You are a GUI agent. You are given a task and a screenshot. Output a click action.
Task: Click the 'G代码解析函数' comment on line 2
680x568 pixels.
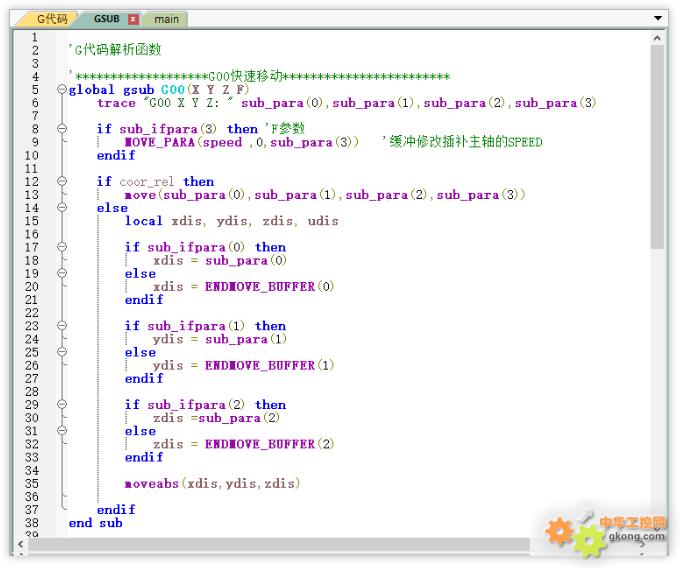[x=115, y=49]
